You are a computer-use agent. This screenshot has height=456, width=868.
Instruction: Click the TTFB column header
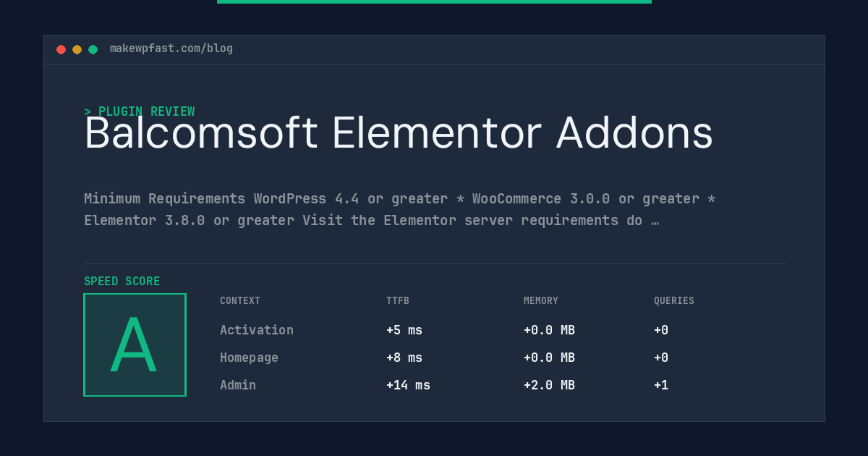(398, 301)
